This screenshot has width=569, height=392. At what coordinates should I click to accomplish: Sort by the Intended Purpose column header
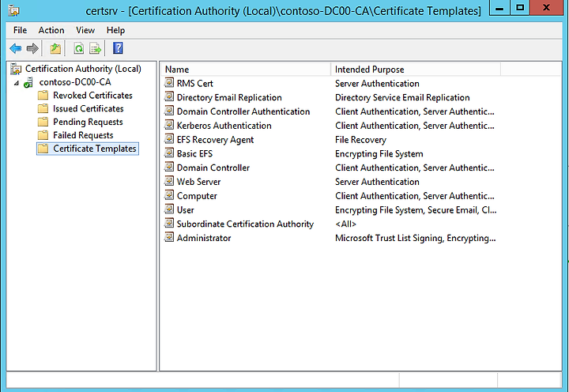pyautogui.click(x=416, y=70)
